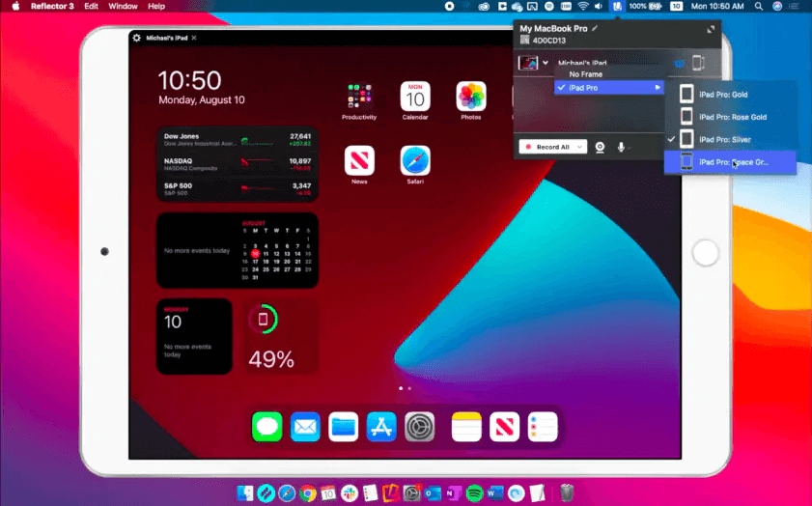This screenshot has width=812, height=506.
Task: Open the Safari app on the iPad screen
Action: (x=415, y=161)
